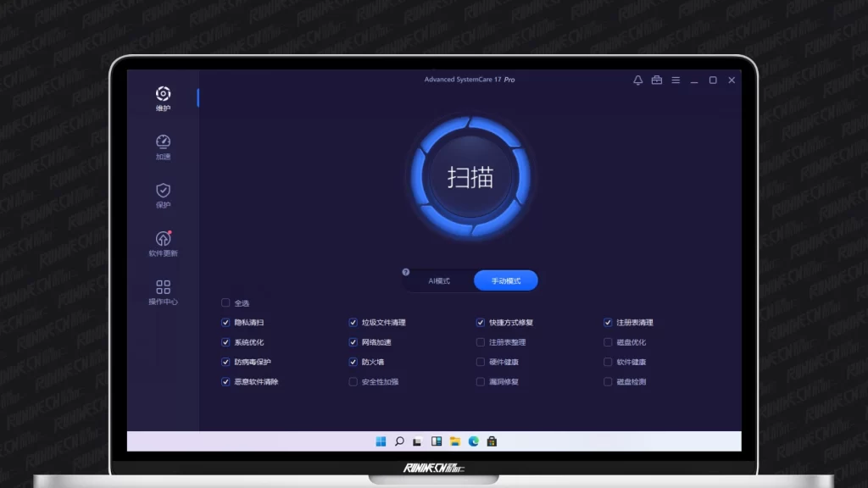This screenshot has width=868, height=488.
Task: Enable the 漏洞修复 checkbox
Action: pos(481,382)
